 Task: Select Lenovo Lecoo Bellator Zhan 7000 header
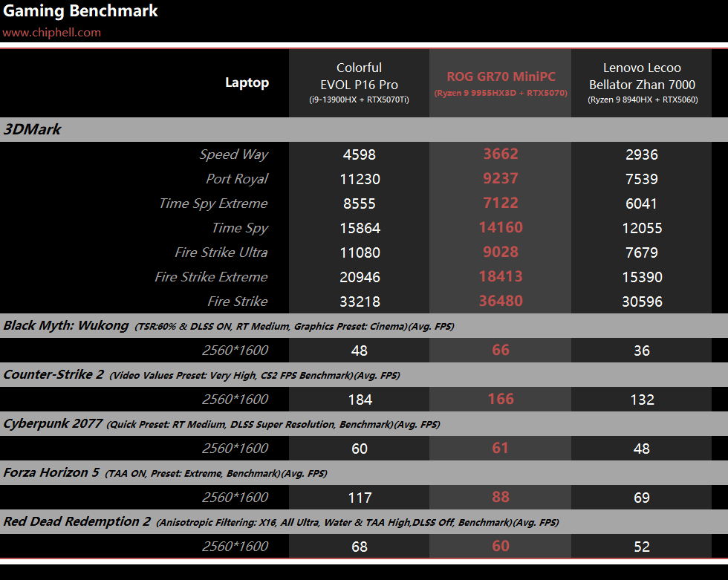tap(642, 82)
